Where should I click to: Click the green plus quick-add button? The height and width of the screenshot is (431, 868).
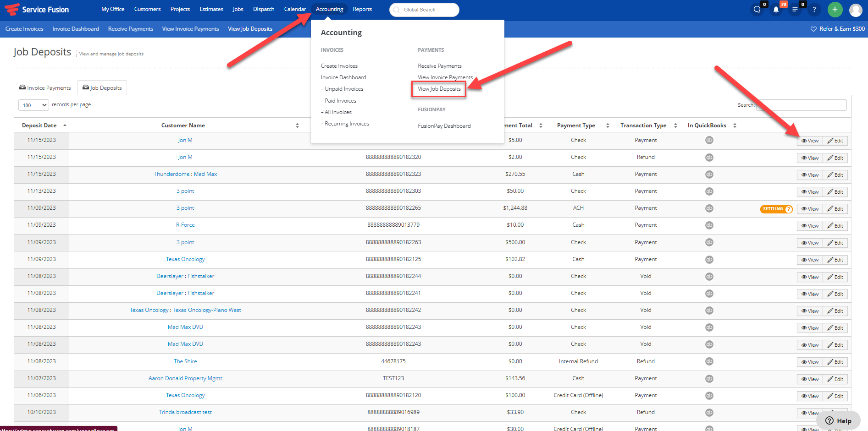(x=835, y=9)
